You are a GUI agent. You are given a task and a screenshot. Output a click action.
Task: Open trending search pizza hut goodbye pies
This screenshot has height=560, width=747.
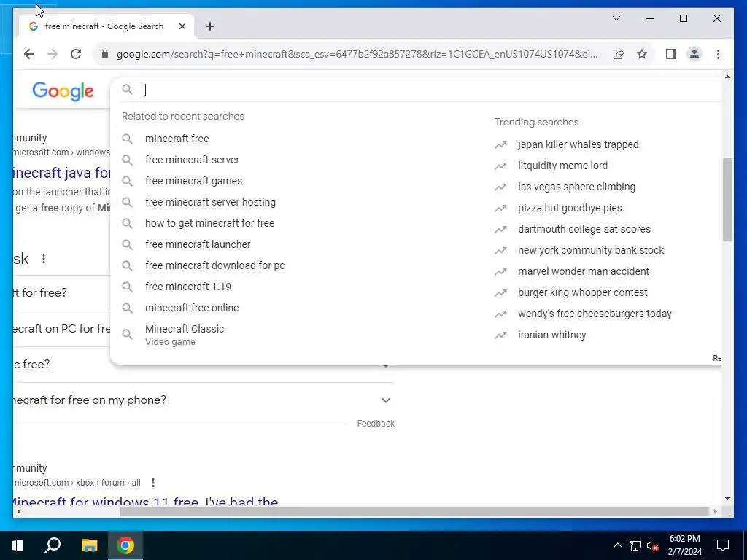(x=570, y=208)
